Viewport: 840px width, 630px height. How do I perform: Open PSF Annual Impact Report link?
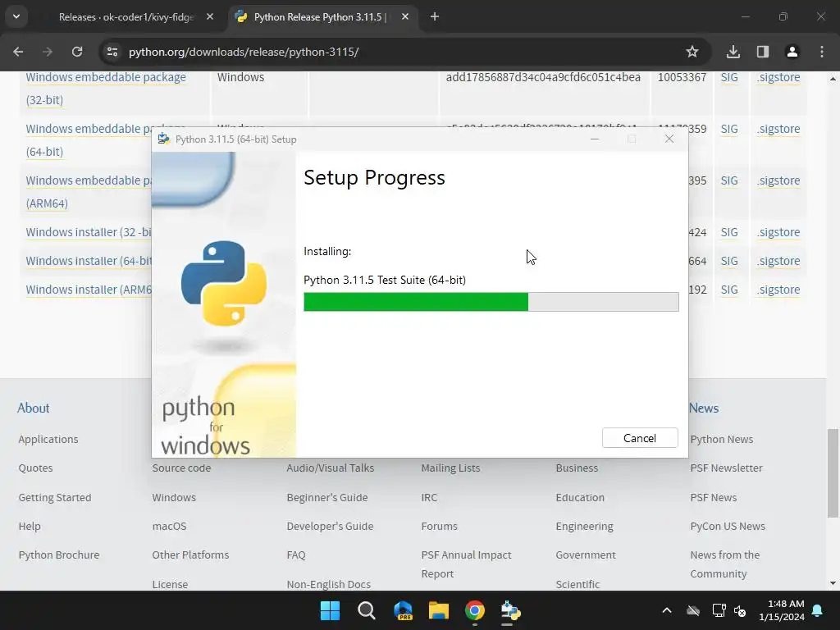coord(466,564)
